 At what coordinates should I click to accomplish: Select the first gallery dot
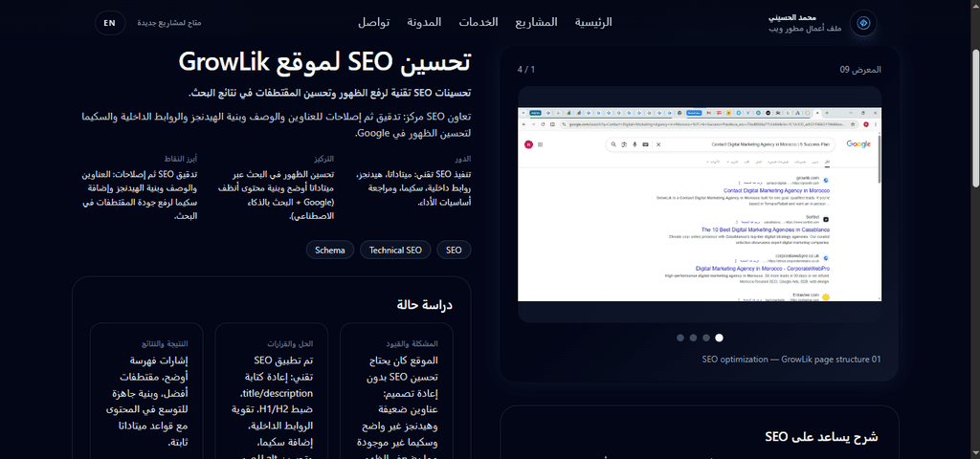pos(680,338)
